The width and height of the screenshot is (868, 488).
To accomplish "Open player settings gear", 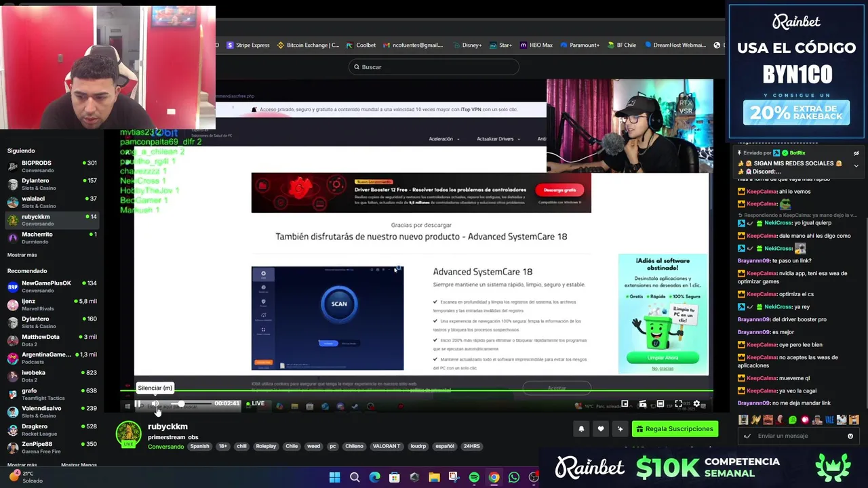I will pos(696,404).
